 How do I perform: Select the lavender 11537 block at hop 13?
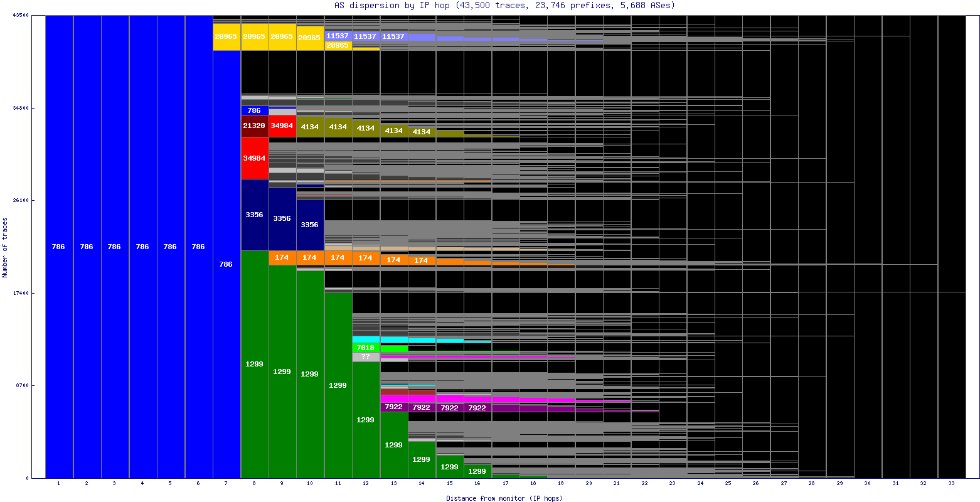tap(394, 36)
